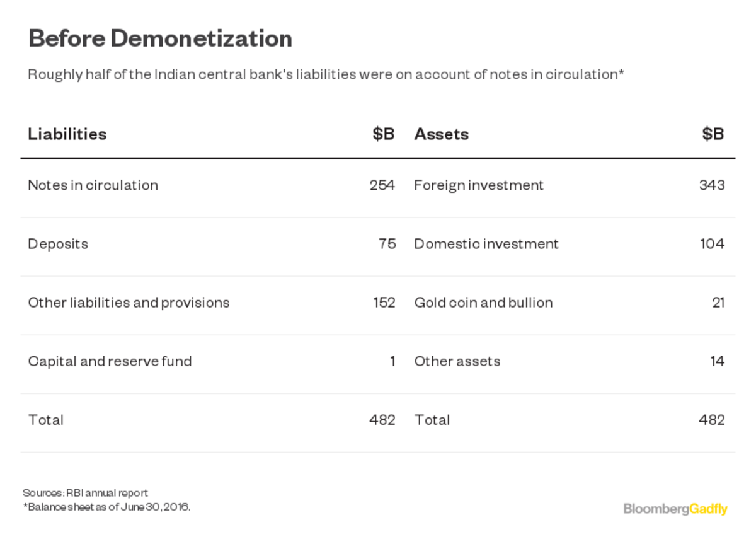Image resolution: width=756 pixels, height=544 pixels.
Task: Click Gold coin and bullion label
Action: point(484,303)
